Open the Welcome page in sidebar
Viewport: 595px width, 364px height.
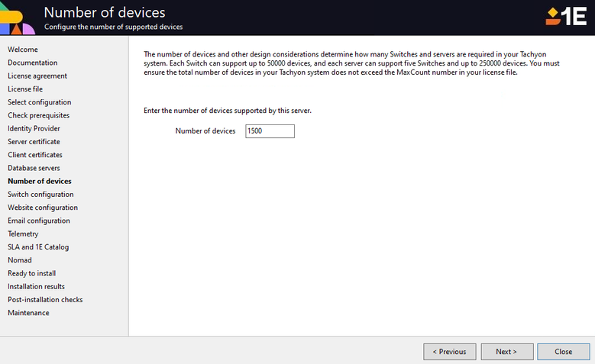[x=23, y=50]
